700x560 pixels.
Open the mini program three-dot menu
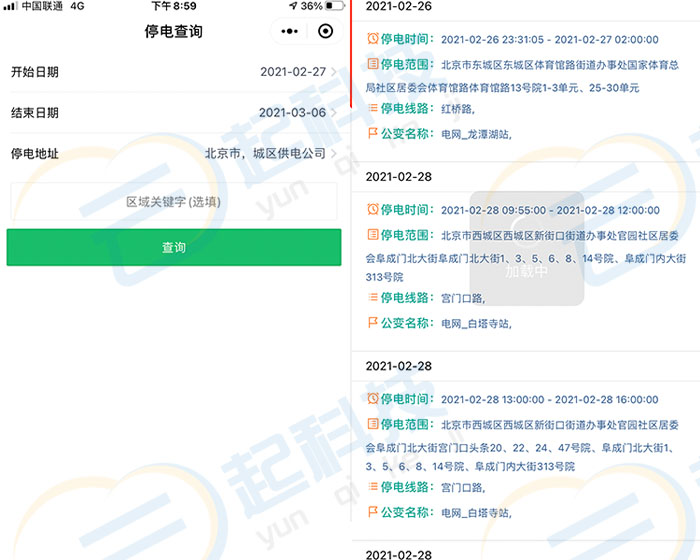point(289,31)
